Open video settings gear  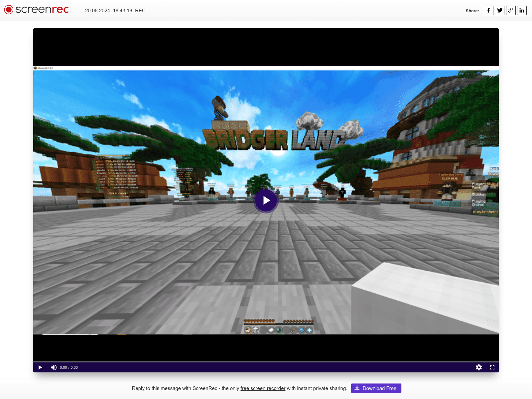479,367
